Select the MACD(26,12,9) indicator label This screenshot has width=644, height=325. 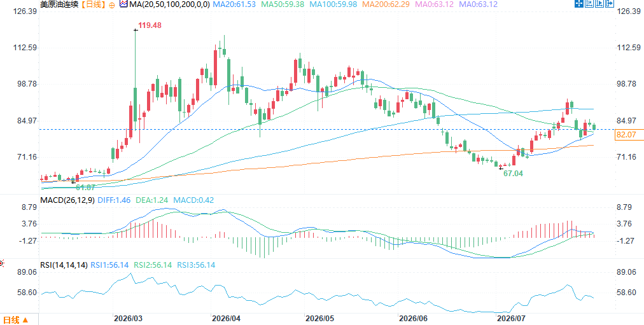(67, 200)
